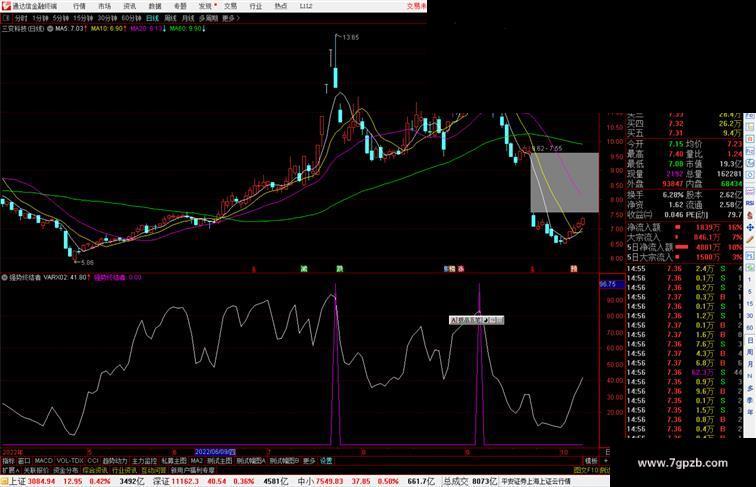
Task: Click the 换手 value 6.28%
Action: [673, 195]
